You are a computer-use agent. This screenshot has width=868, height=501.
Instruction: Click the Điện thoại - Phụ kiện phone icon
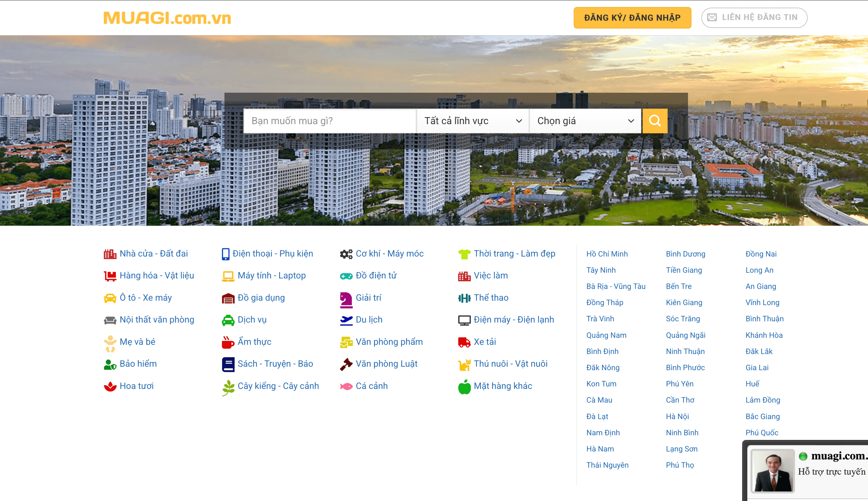click(x=225, y=254)
